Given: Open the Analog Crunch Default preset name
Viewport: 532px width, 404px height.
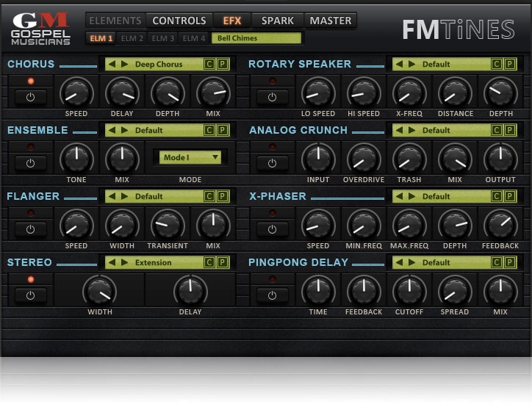Looking at the screenshot, I should click(x=436, y=130).
